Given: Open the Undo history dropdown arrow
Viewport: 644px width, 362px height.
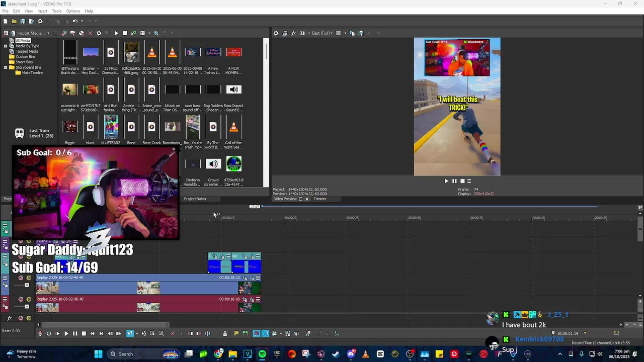Looking at the screenshot, I should click(81, 21).
